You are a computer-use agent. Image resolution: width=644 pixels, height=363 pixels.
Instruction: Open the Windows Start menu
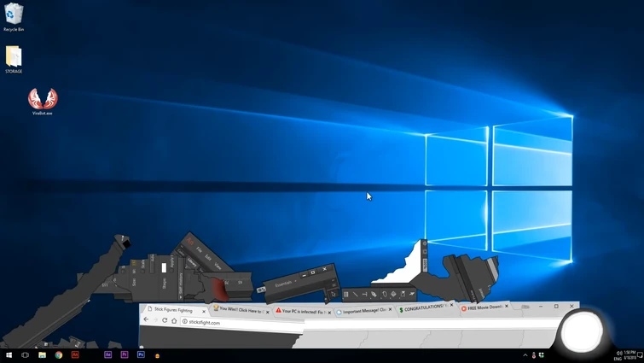click(x=9, y=355)
